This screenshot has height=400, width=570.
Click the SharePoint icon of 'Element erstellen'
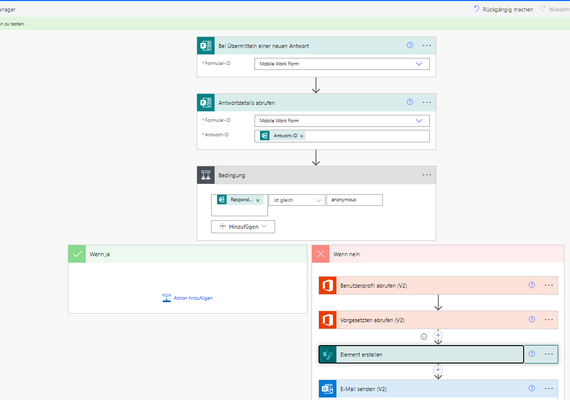click(x=328, y=354)
